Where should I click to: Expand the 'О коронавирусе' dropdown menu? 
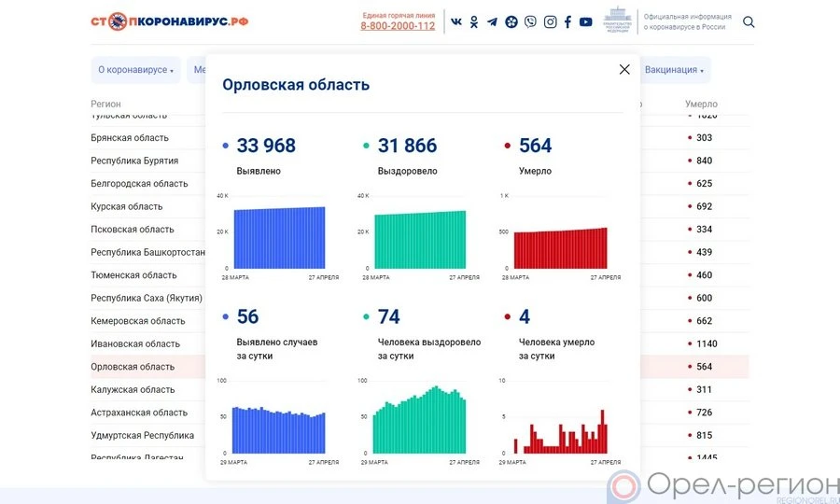point(136,70)
